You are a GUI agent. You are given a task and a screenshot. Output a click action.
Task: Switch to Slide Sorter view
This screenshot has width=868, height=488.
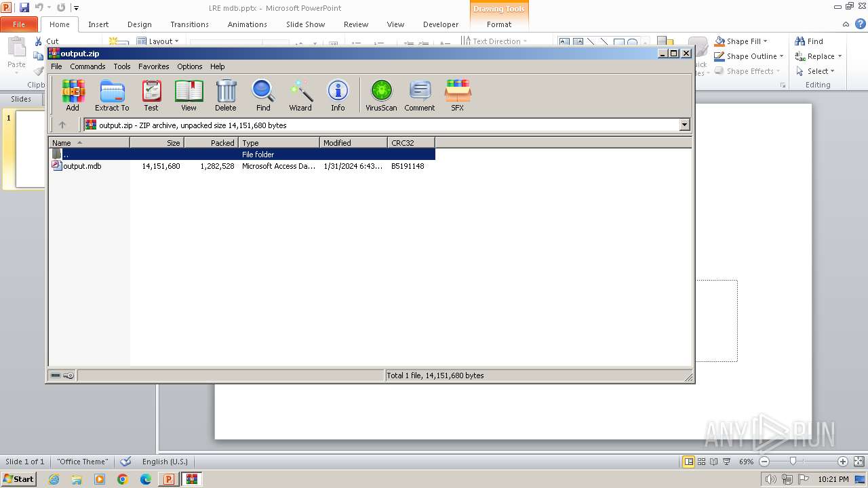coord(702,462)
